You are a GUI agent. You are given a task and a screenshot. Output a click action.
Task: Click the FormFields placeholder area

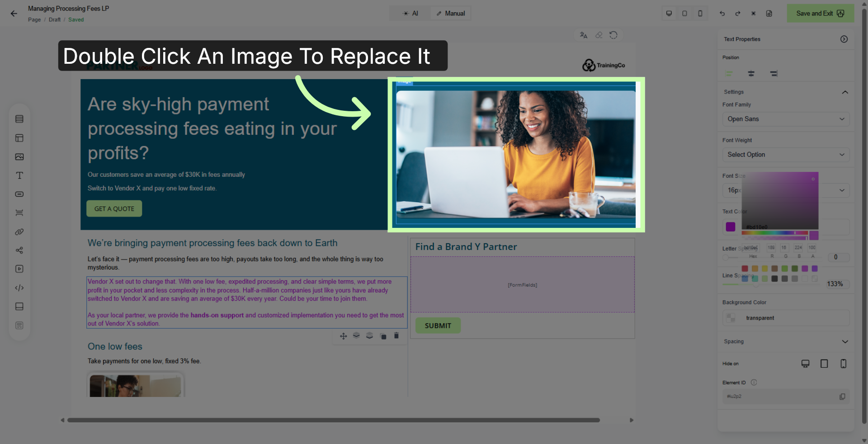point(523,285)
